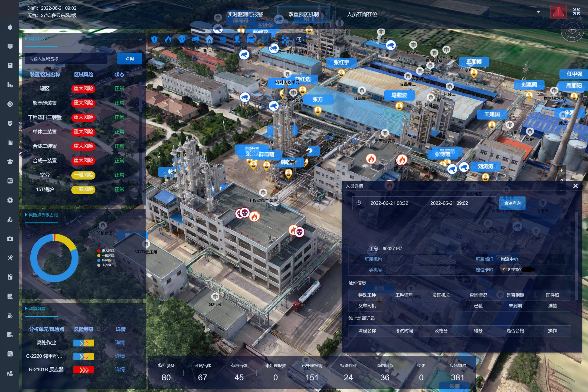Viewport: 588px width, 392px height.
Task: Click left arrow next to 低
Action: tap(293, 40)
